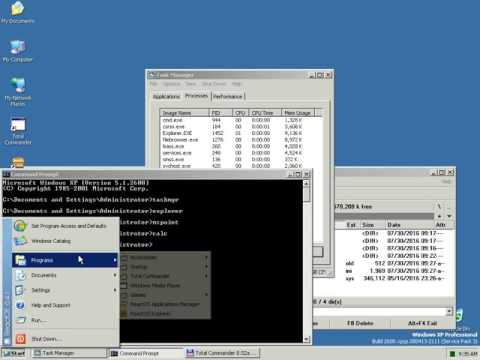480x360 pixels.
Task: Click the Start button
Action: [x=15, y=353]
